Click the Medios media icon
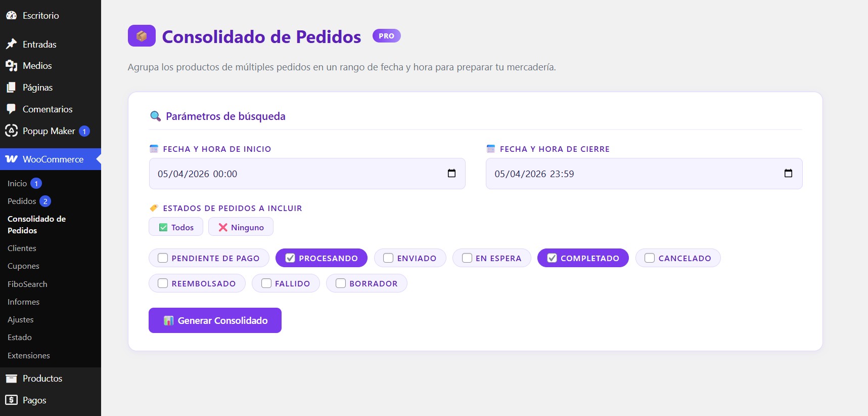Image resolution: width=868 pixels, height=416 pixels. click(x=11, y=66)
